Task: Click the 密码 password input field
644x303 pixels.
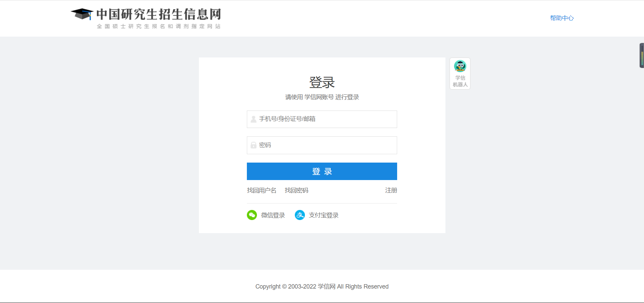Action: click(322, 145)
